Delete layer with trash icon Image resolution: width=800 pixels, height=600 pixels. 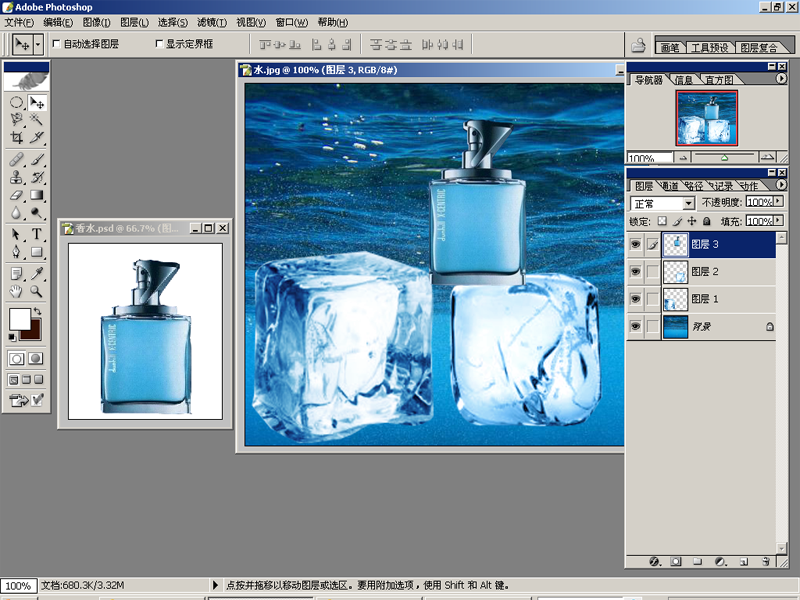[765, 561]
